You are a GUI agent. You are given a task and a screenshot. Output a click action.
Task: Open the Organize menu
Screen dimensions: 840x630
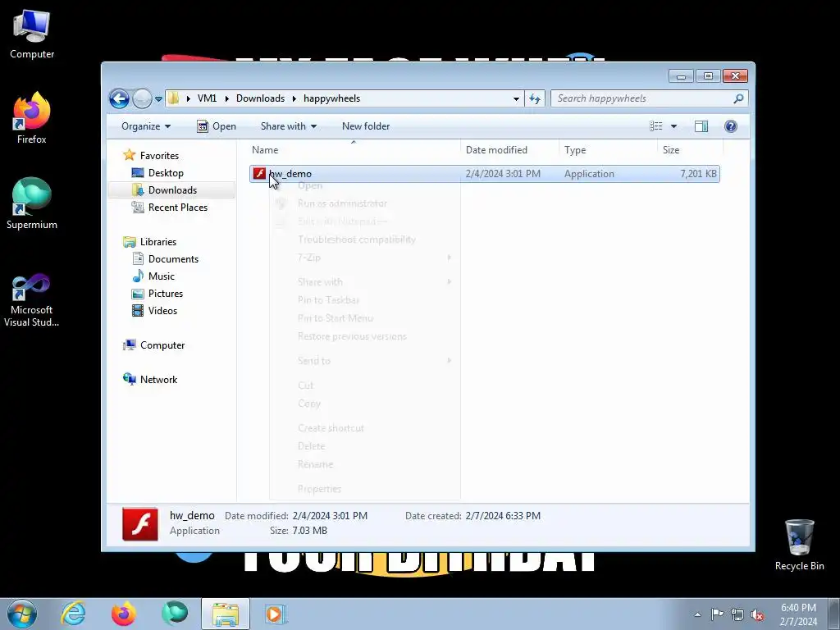coord(146,126)
